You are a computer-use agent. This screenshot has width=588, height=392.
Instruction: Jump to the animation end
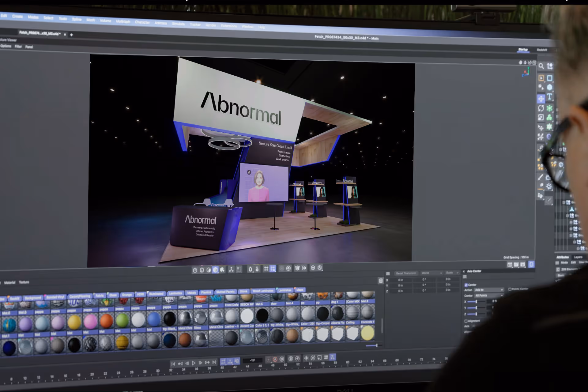point(214,362)
